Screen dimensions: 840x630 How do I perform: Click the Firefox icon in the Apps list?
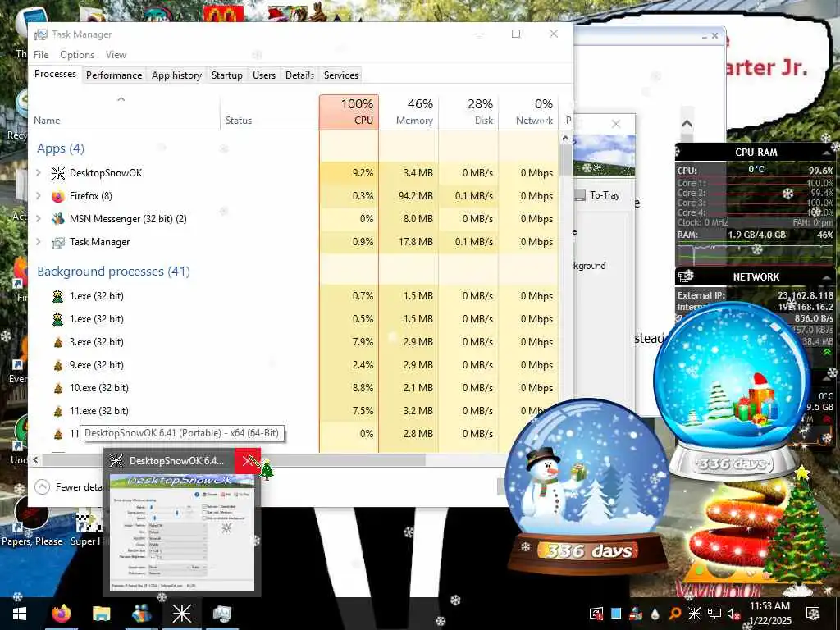58,196
